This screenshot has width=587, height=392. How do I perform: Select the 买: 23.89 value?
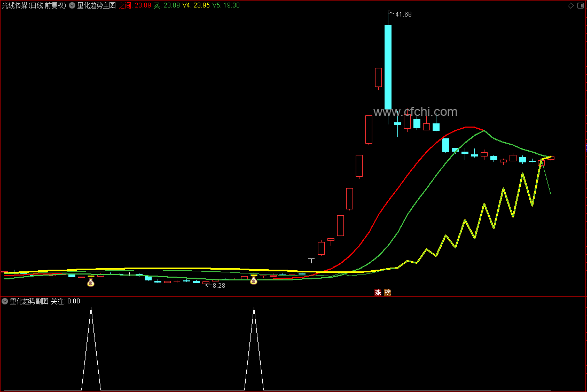pyautogui.click(x=167, y=6)
